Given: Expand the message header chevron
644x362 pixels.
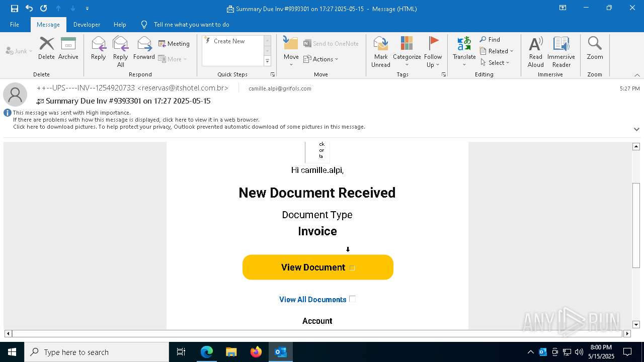Looking at the screenshot, I should [637, 129].
